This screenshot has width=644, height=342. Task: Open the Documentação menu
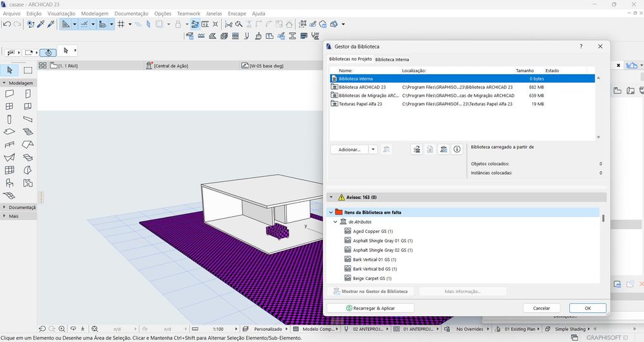tap(131, 13)
